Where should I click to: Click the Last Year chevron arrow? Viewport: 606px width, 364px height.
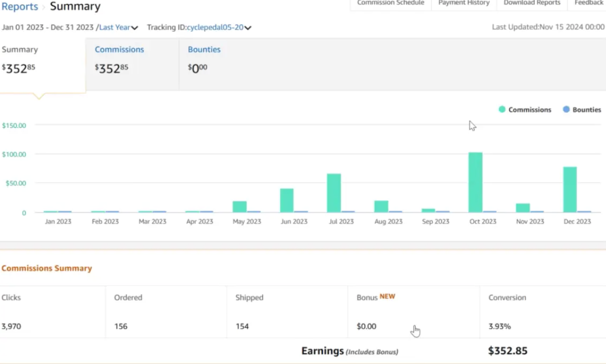[135, 28]
